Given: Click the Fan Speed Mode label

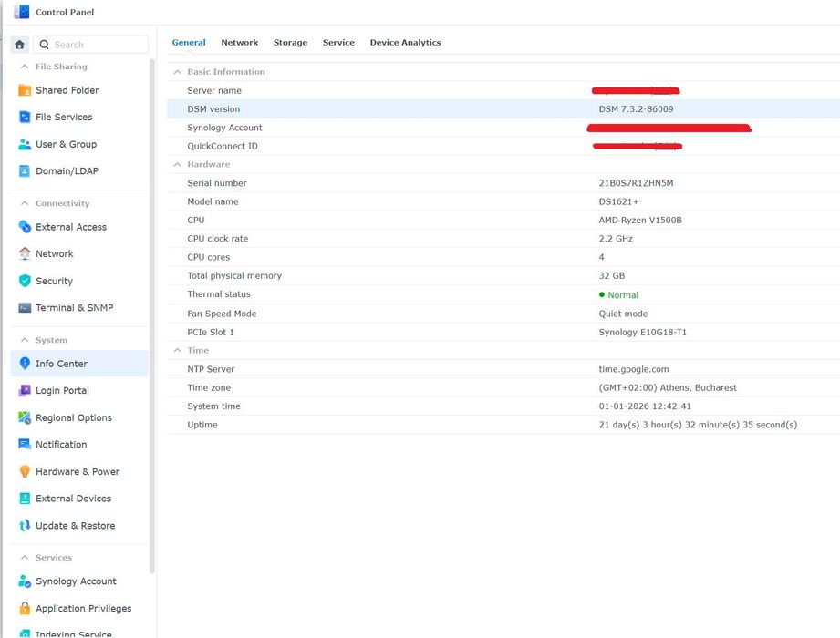Looking at the screenshot, I should point(222,314).
